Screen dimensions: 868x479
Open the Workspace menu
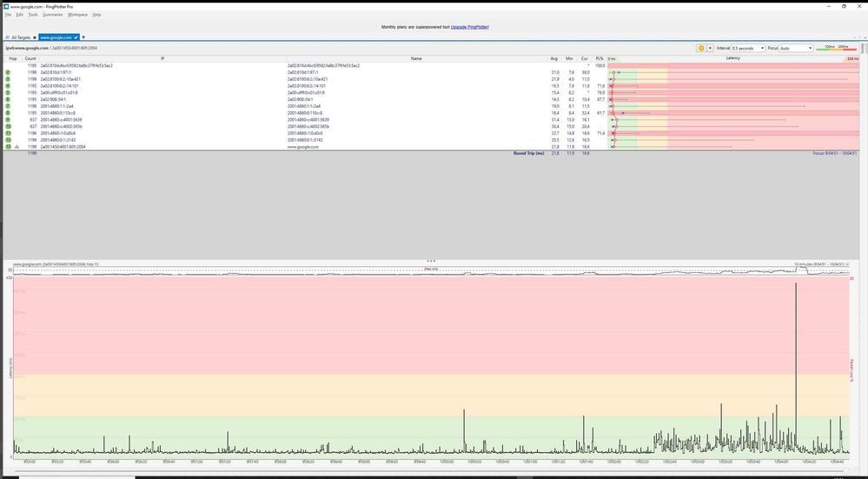[x=77, y=15]
